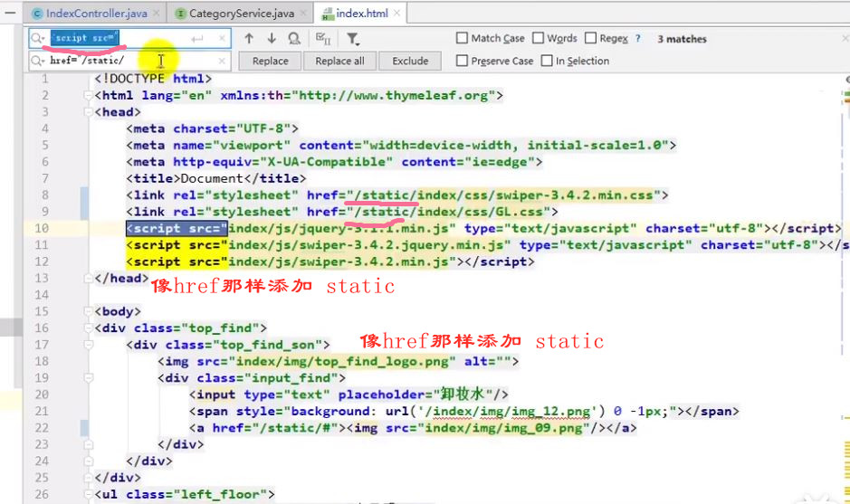This screenshot has height=504, width=850.
Task: Switch to the CategoryService.java tab
Action: [241, 14]
